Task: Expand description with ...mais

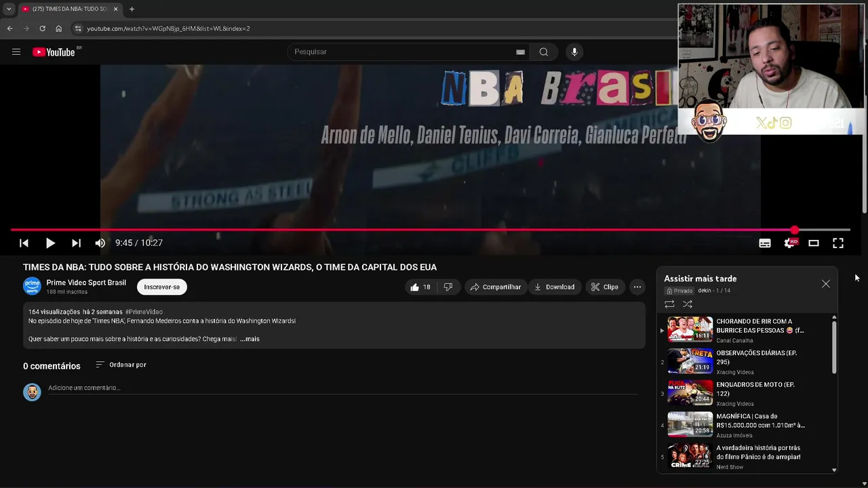Action: point(250,339)
